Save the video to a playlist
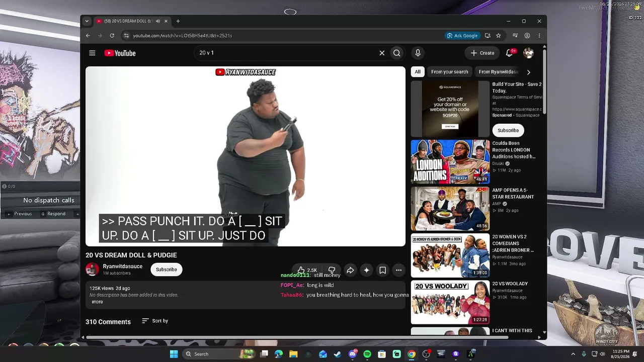The image size is (644, 362). click(x=383, y=270)
